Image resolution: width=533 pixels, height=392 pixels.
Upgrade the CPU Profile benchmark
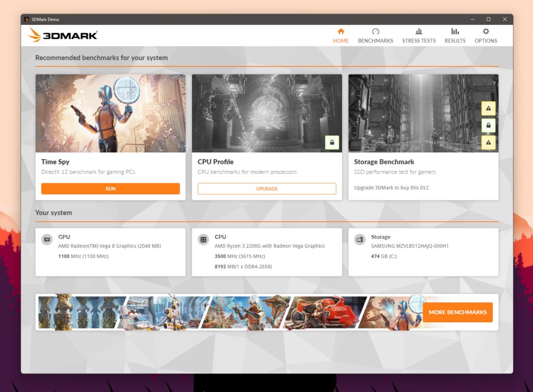tap(266, 188)
